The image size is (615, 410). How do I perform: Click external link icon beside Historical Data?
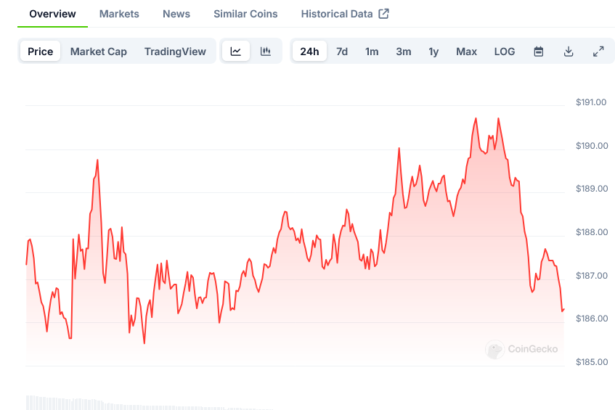pyautogui.click(x=383, y=14)
